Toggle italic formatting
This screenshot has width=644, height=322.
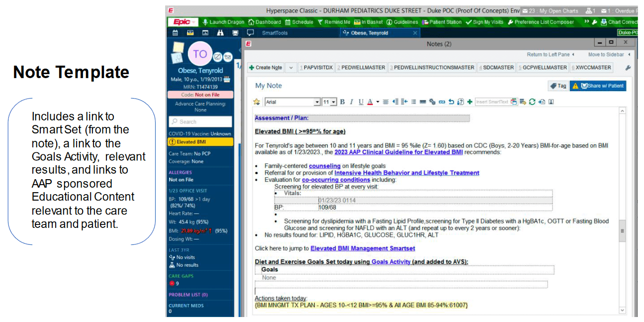pyautogui.click(x=351, y=102)
